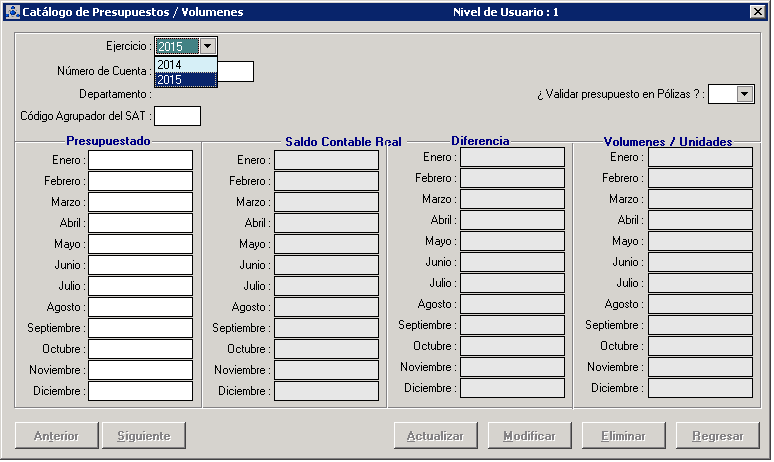Open the Validar presupuesto en Pólizas dropdown
The image size is (774, 462).
(x=745, y=94)
